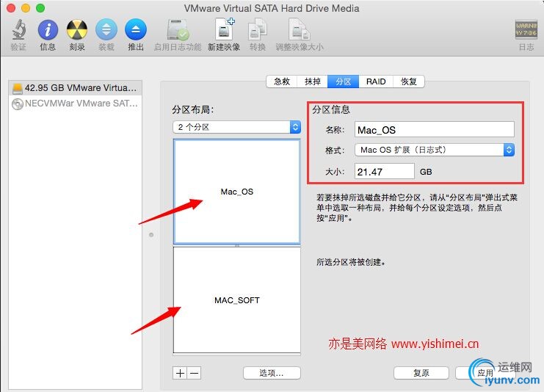Click the Apply (应用) button
544x392 pixels.
[485, 373]
